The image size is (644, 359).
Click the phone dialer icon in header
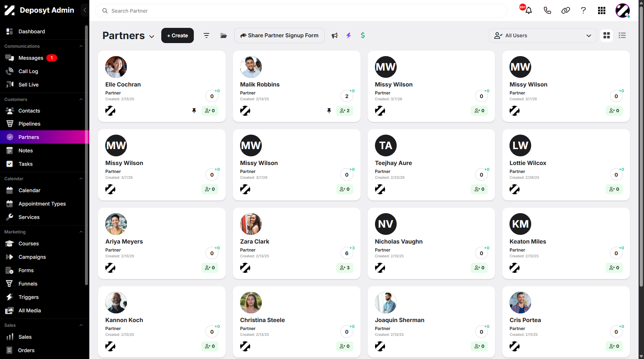tap(547, 10)
